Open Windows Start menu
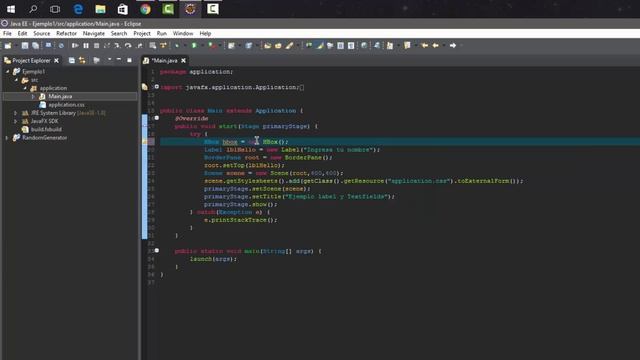The width and height of the screenshot is (640, 360). click(x=11, y=9)
